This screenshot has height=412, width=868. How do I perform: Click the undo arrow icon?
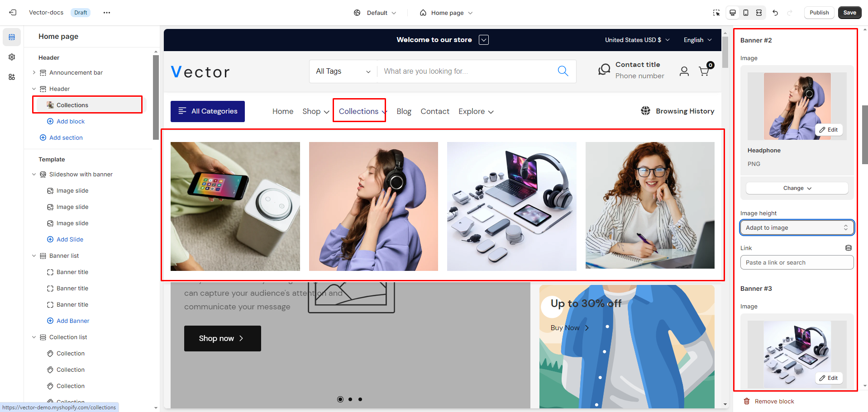[775, 13]
